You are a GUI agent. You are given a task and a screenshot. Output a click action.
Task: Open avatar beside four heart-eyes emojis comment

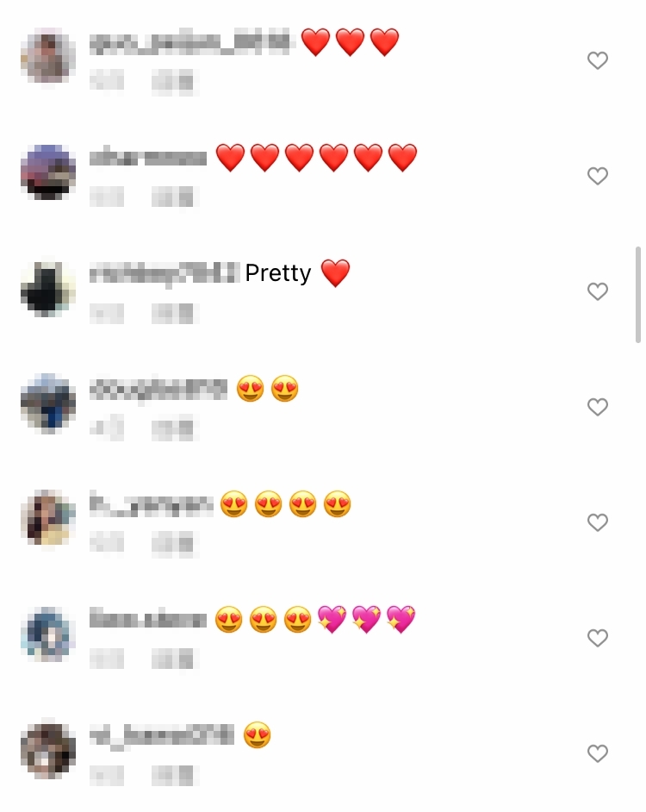tap(48, 519)
